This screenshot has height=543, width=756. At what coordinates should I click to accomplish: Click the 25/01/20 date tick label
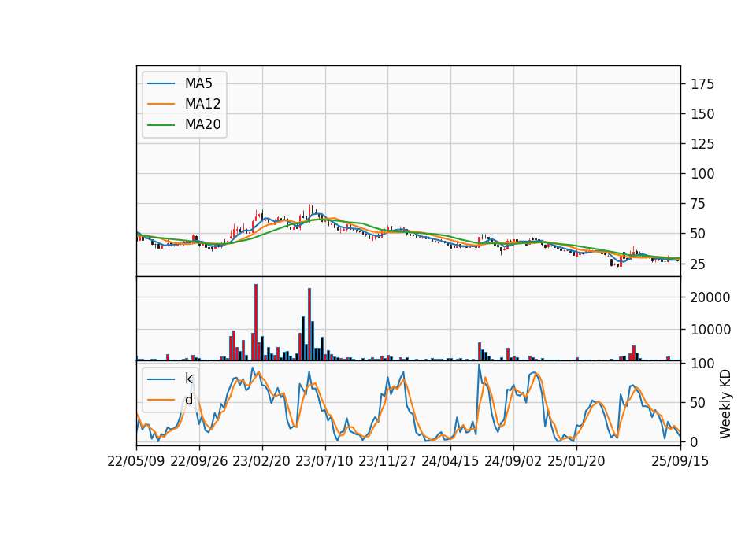tap(576, 461)
